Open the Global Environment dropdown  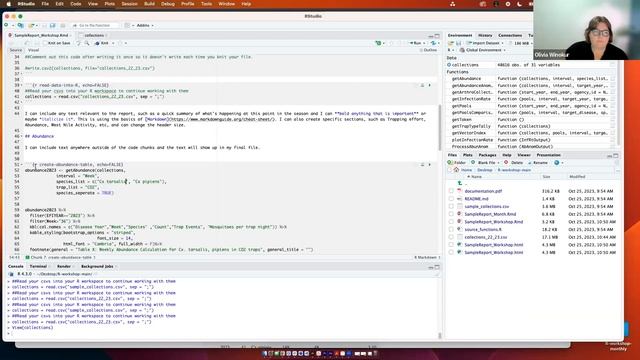click(x=483, y=50)
